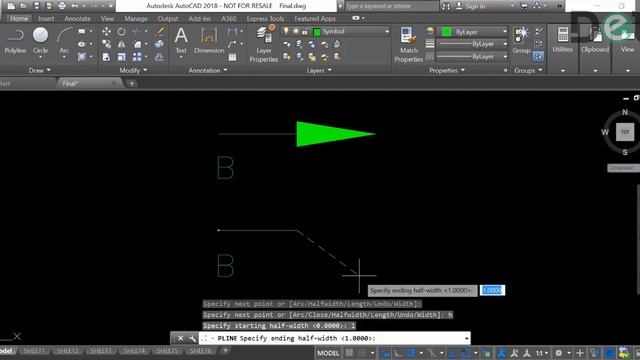This screenshot has width=640, height=360.
Task: Expand the Layers panel
Action: click(x=319, y=70)
